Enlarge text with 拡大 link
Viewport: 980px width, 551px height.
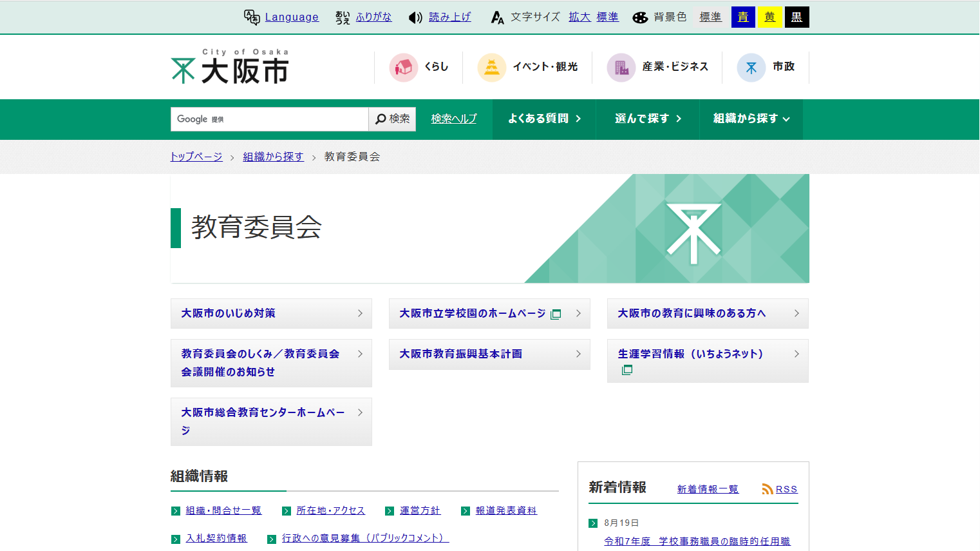pos(580,17)
